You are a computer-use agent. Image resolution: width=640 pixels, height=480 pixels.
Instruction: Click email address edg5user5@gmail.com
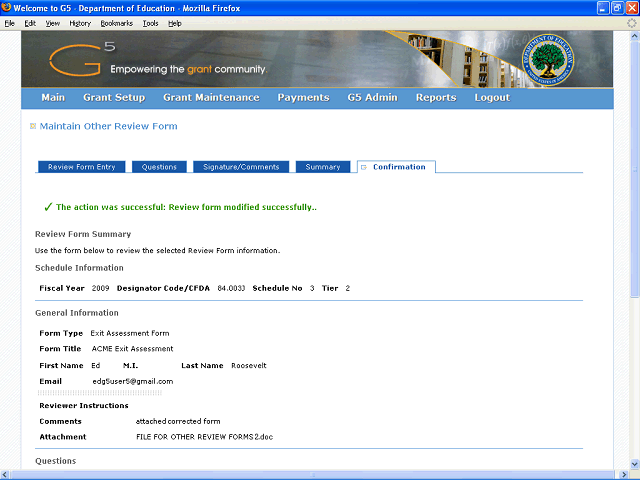(x=133, y=382)
